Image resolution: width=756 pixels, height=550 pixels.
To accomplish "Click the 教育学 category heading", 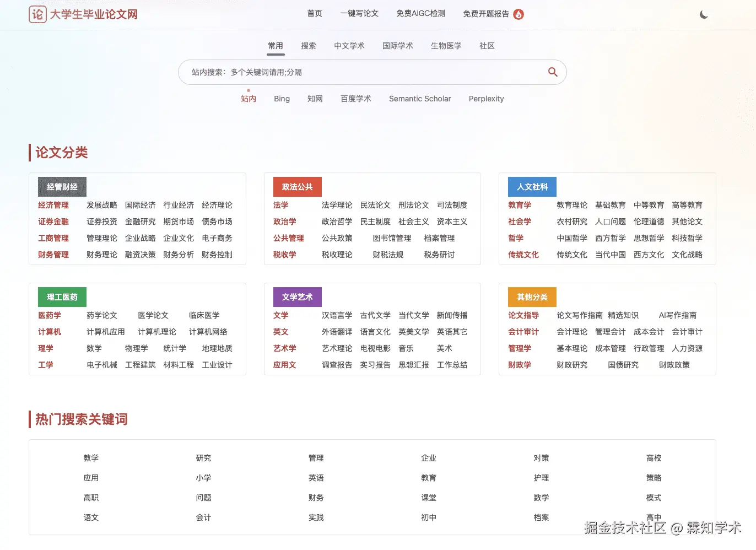I will coord(520,205).
